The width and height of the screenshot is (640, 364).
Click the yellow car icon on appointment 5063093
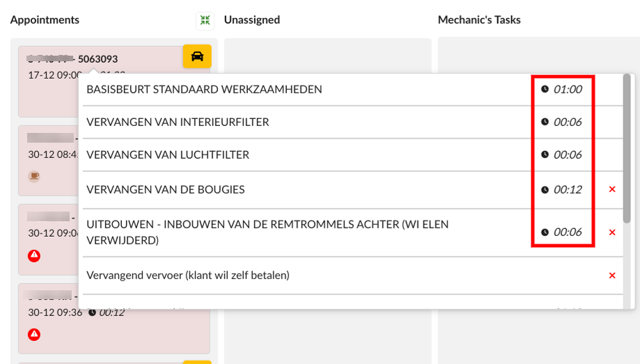pyautogui.click(x=197, y=56)
